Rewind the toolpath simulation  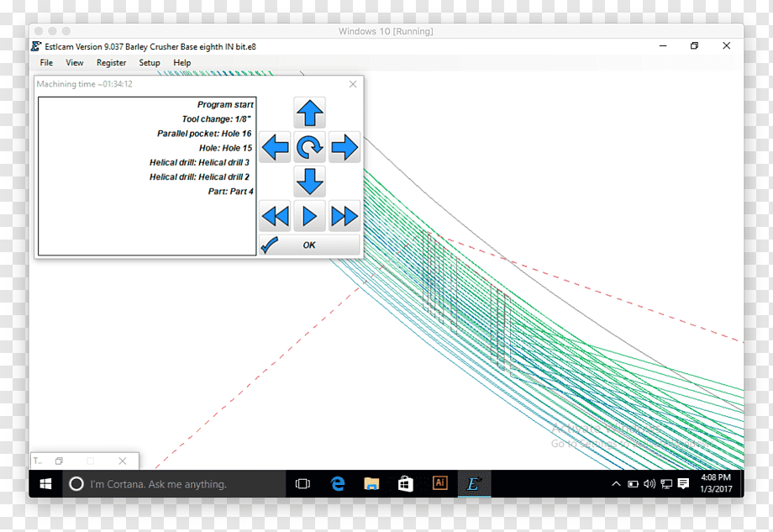(275, 216)
